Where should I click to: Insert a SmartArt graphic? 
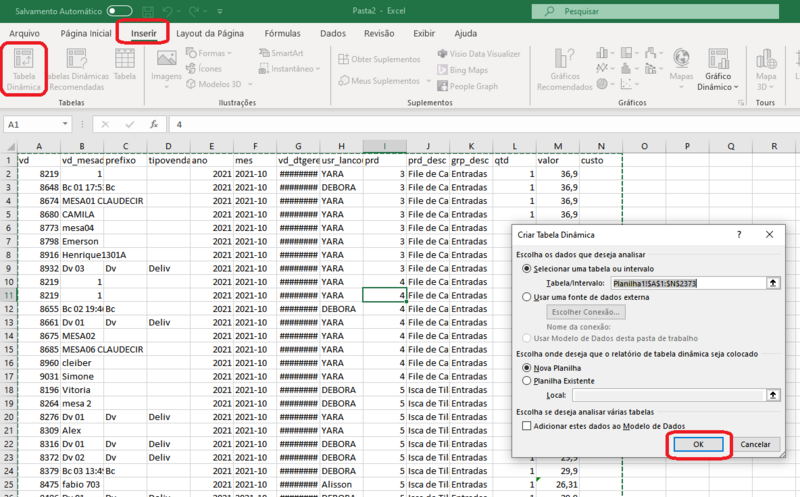point(281,53)
